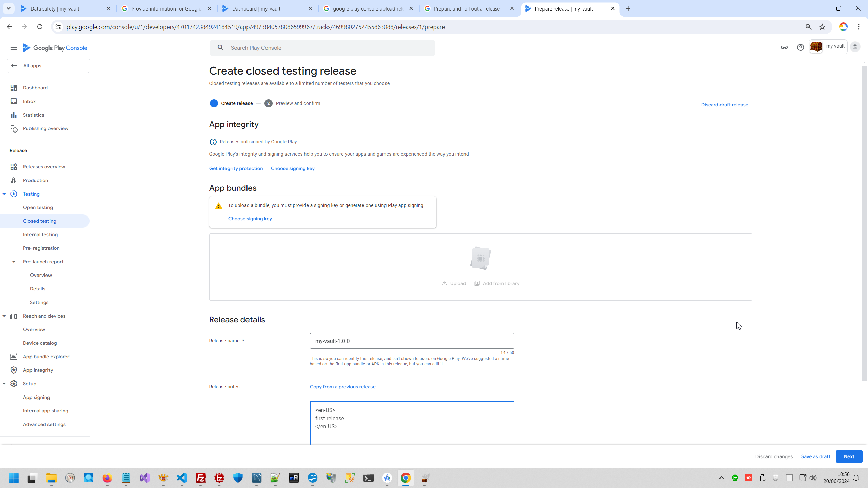Open the hamburger navigation menu icon
The height and width of the screenshot is (488, 868).
14,48
